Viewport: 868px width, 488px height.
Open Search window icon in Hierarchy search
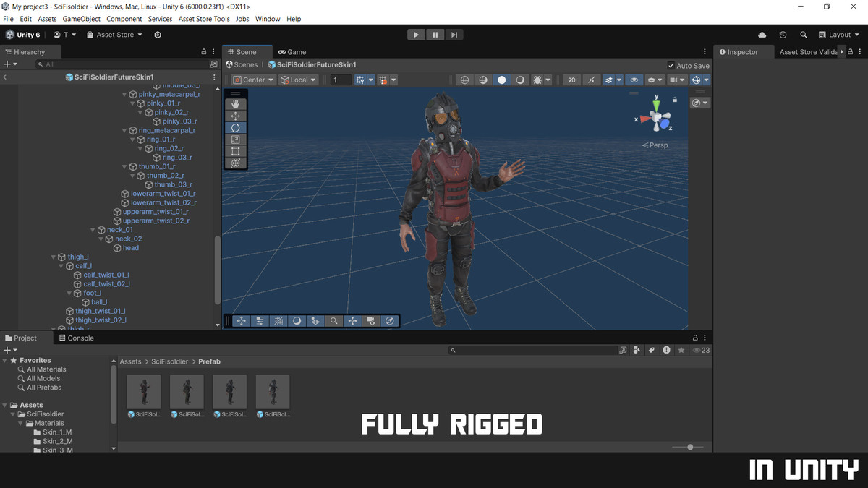click(213, 64)
